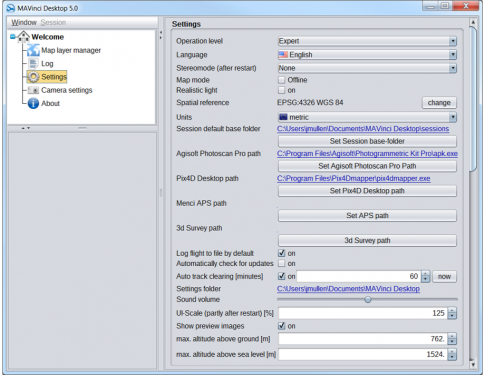Open the Map layer manager entry
The height and width of the screenshot is (375, 485).
(71, 50)
